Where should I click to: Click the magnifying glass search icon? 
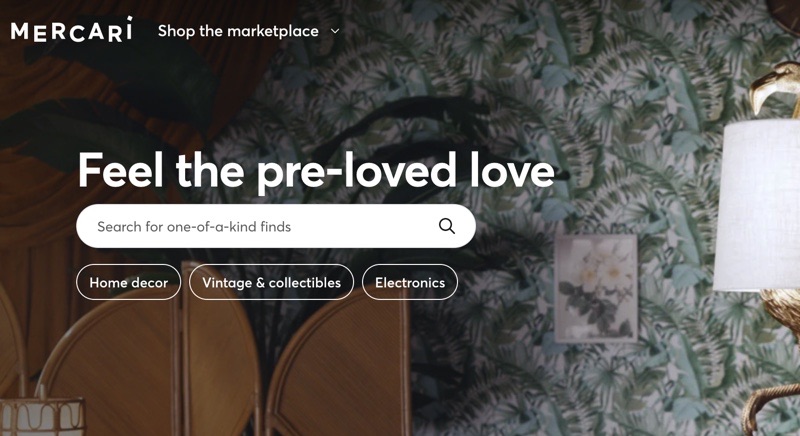tap(447, 226)
